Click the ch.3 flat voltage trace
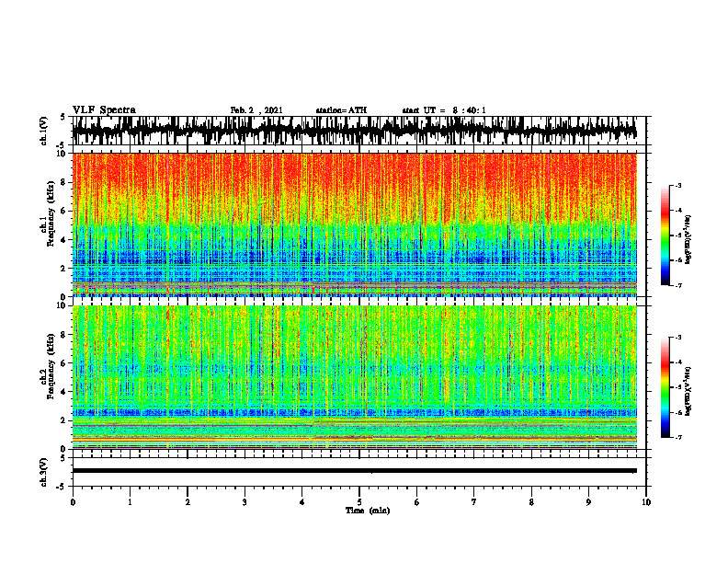 pos(354,471)
